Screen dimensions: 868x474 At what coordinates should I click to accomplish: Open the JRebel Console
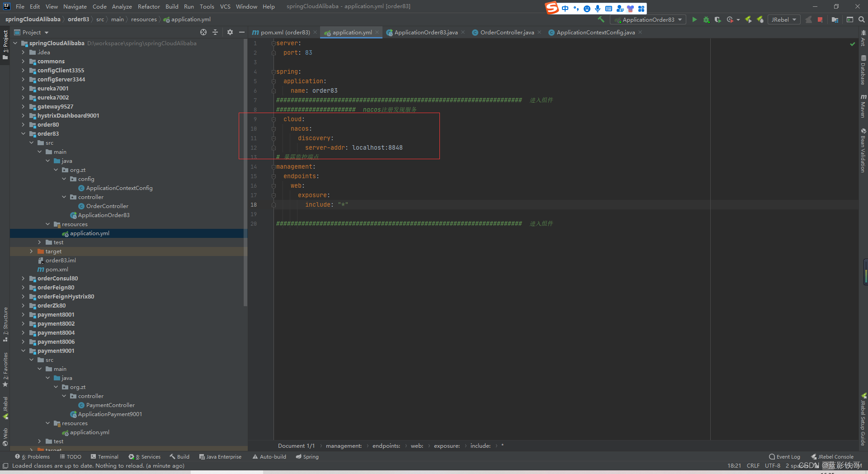pos(832,457)
